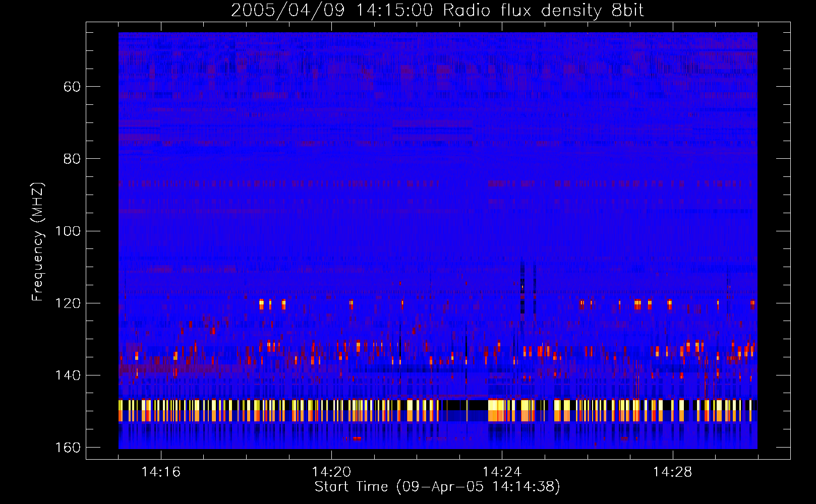Click the 100 frequency tick label
This screenshot has height=504, width=816.
[68, 231]
